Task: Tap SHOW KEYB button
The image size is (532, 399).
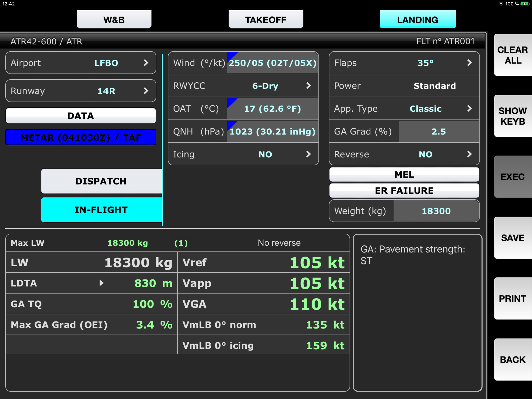Action: [x=513, y=116]
